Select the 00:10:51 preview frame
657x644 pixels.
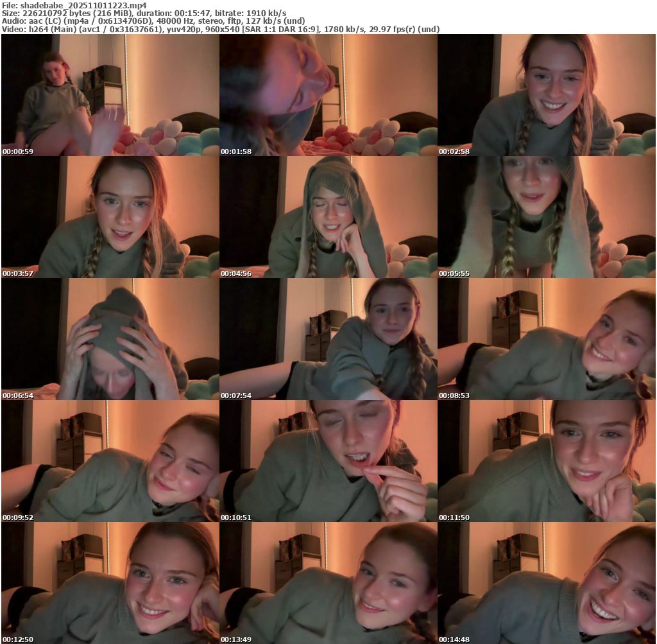pyautogui.click(x=328, y=461)
